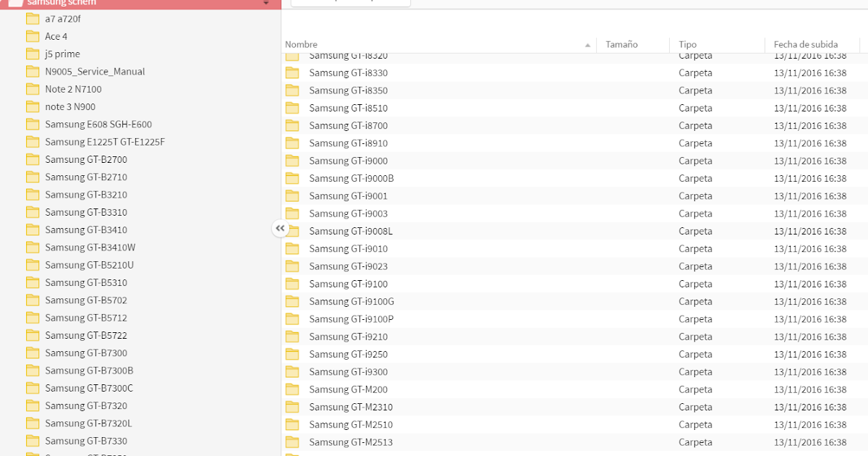Toggle sort arrow in the Nombre column
This screenshot has height=456, width=868.
click(588, 45)
